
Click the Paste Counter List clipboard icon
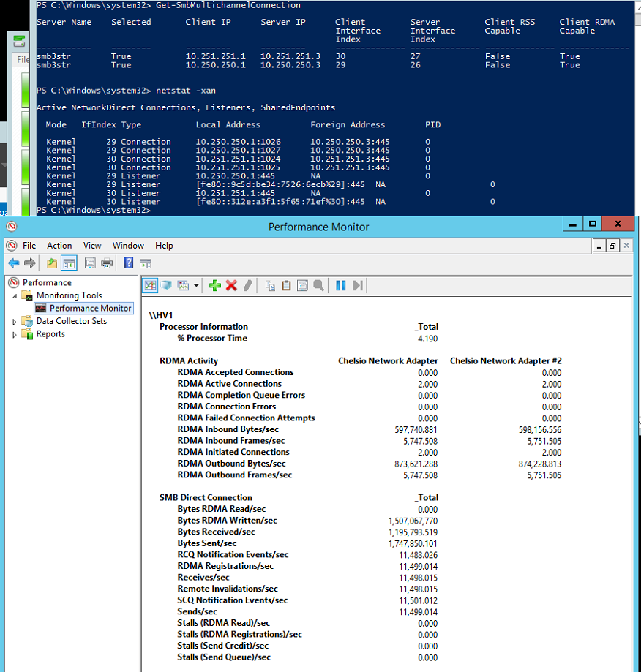[x=286, y=285]
